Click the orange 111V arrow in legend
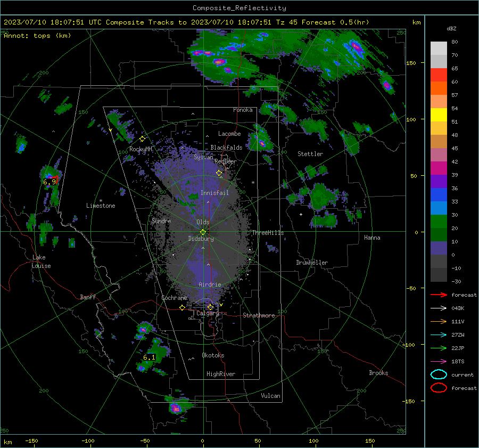The image size is (479, 448). pyautogui.click(x=439, y=321)
